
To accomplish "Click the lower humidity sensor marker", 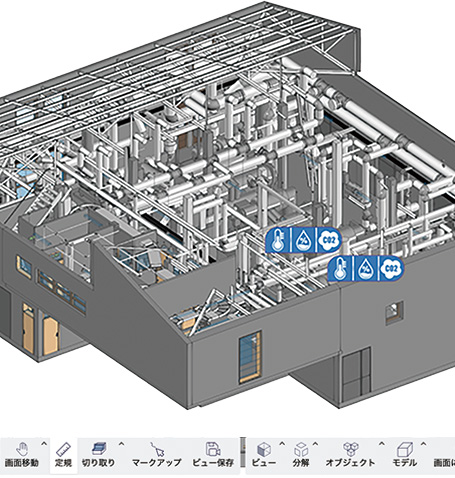I will (x=366, y=269).
